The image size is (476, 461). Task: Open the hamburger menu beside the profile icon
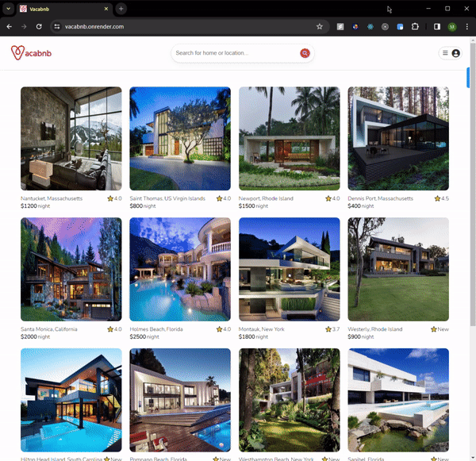point(445,53)
